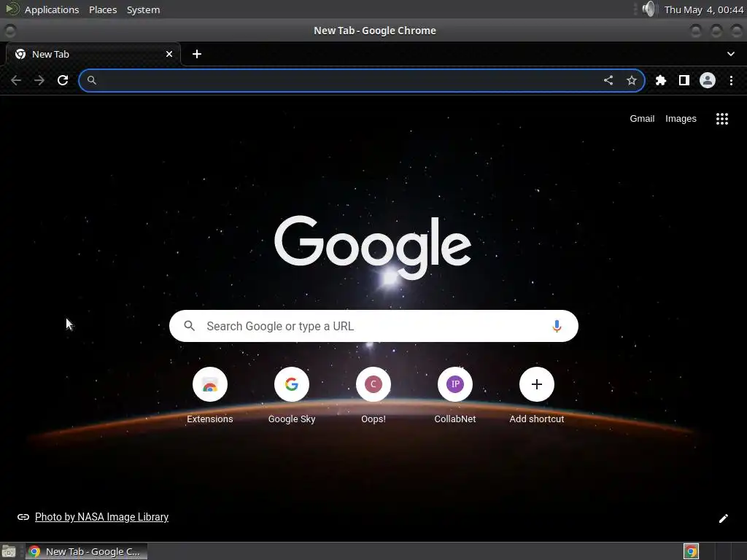Open Photo by NASA Image Library link

click(x=101, y=517)
